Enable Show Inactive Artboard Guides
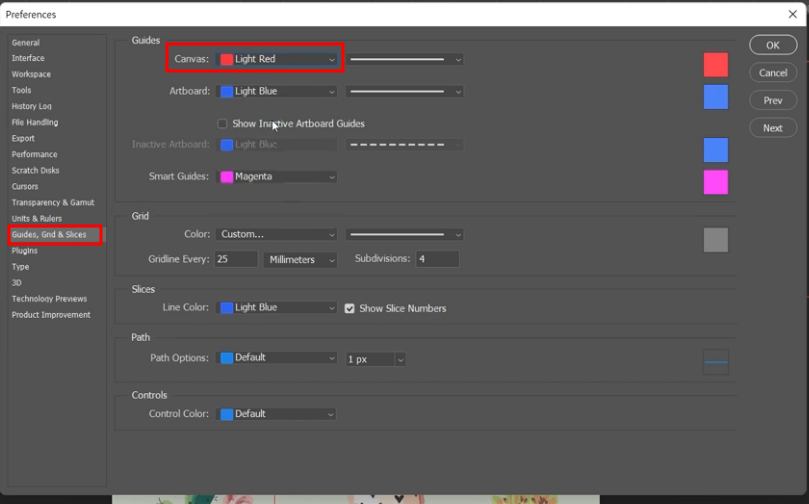Viewport: 809px width, 504px height. point(222,124)
